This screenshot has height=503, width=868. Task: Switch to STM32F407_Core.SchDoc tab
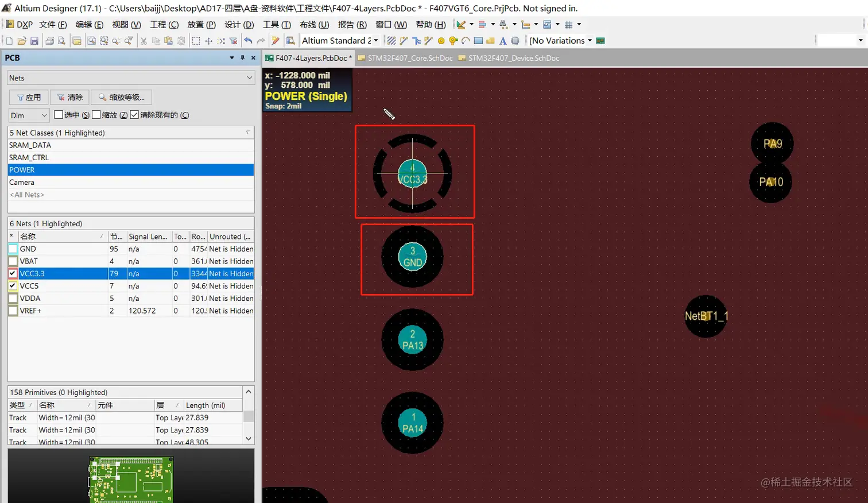[x=405, y=58]
